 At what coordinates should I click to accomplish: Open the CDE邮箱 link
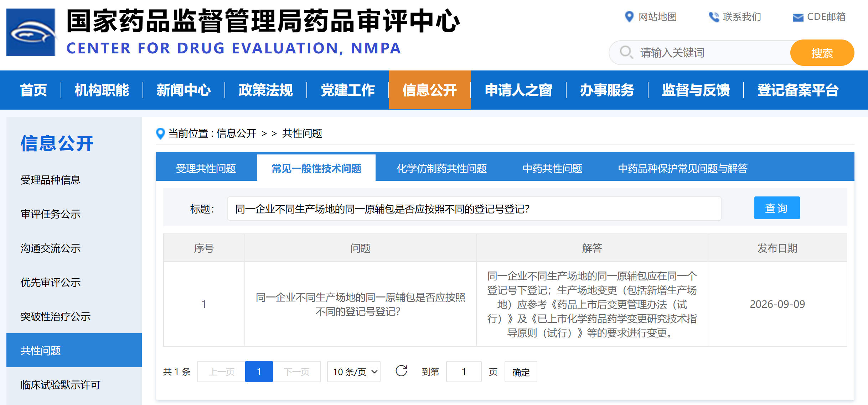[x=826, y=17]
